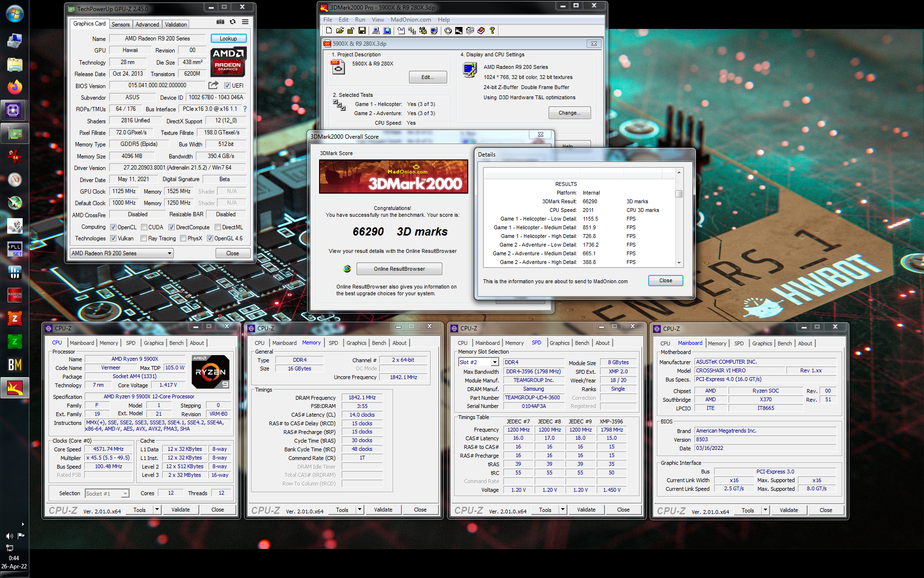Open the BM benchmark taskbar icon
Image resolution: width=924 pixels, height=578 pixels.
coord(14,365)
